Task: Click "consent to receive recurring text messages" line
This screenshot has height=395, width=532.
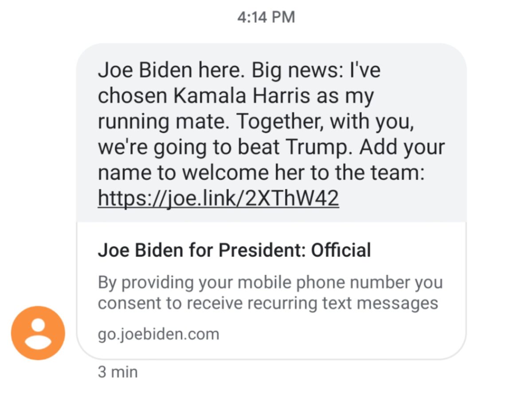Action: coord(268,303)
